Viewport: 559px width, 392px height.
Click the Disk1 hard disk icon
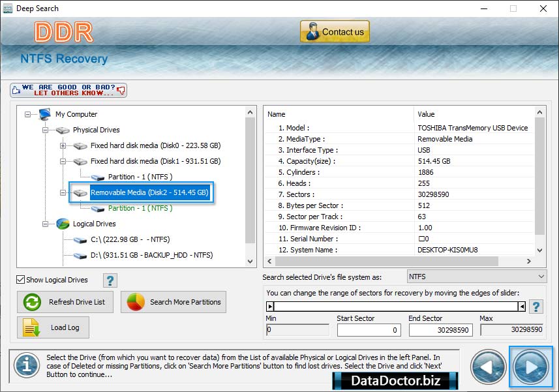click(x=80, y=162)
